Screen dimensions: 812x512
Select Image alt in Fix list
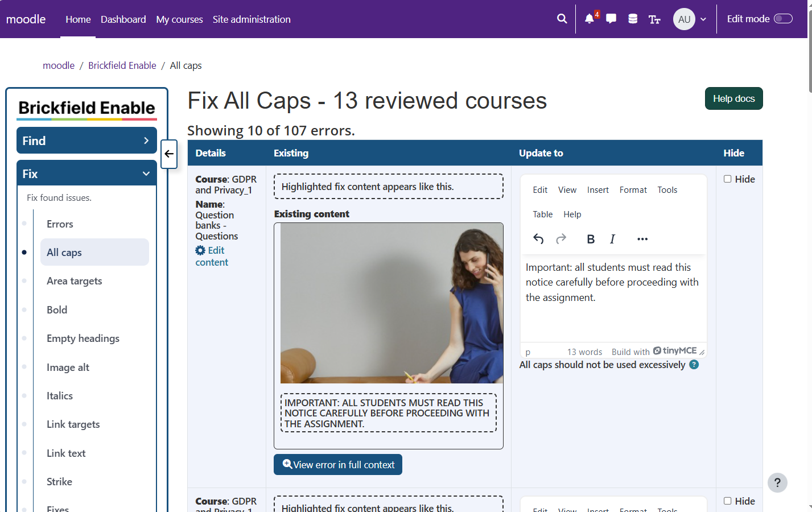(68, 368)
